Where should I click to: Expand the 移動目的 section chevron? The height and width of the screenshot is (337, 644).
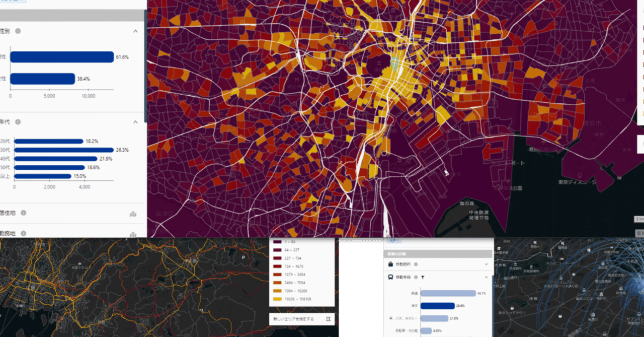tap(486, 264)
